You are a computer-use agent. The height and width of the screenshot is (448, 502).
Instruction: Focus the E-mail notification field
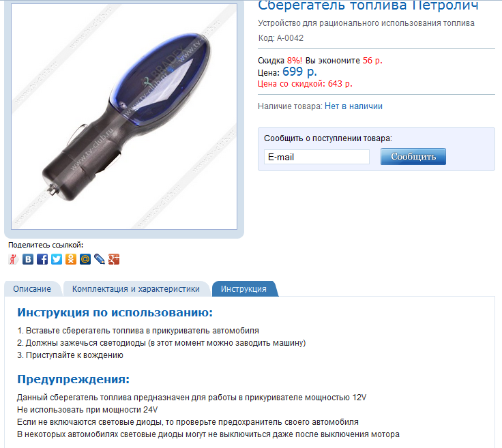[x=316, y=157]
